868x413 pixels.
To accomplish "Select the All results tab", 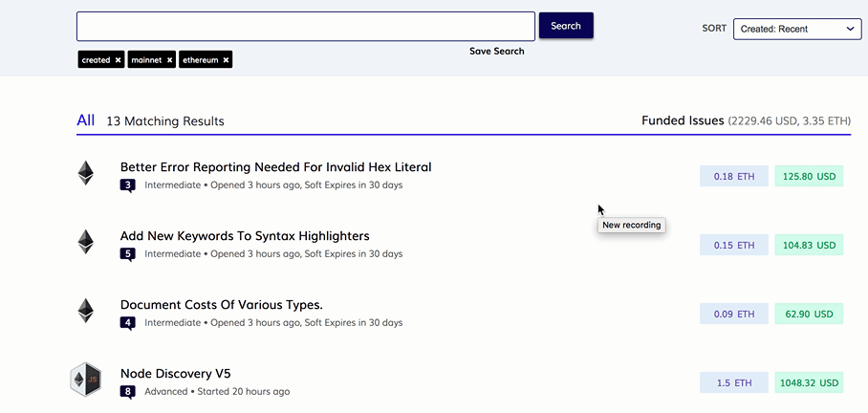I will (x=86, y=120).
